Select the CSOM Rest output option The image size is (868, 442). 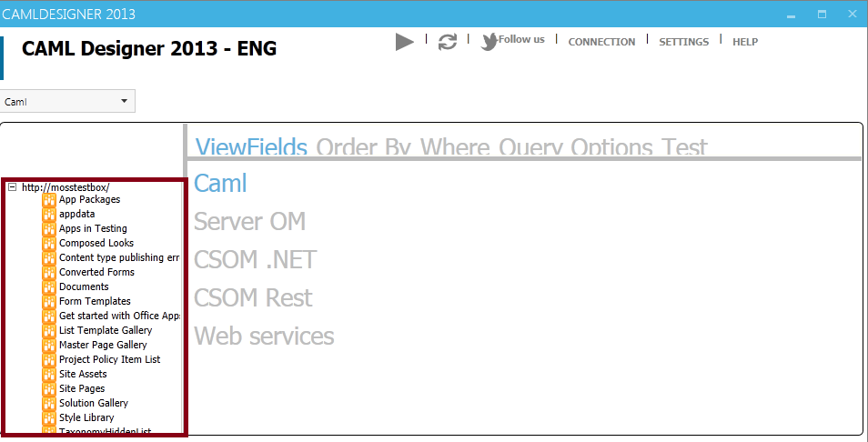[x=253, y=297]
